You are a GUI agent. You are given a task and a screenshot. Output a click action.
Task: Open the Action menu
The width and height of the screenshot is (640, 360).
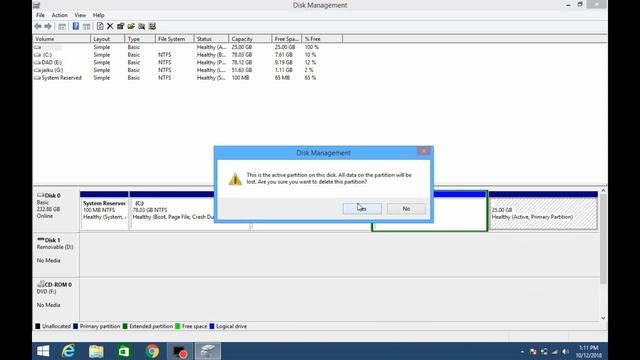coord(60,15)
